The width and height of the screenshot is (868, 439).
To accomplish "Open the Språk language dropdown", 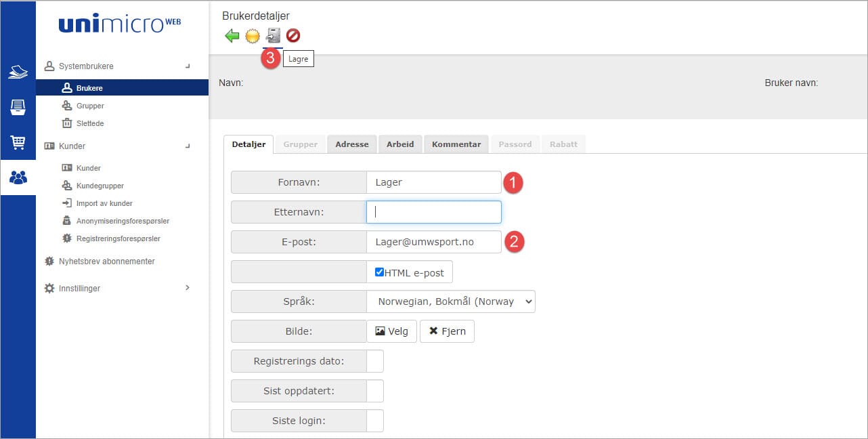I will pyautogui.click(x=450, y=301).
